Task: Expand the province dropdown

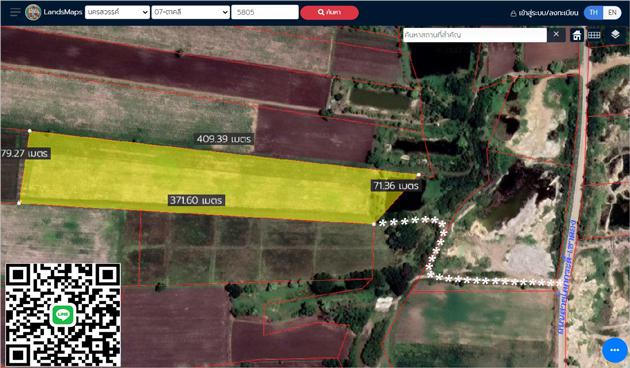Action: tap(117, 12)
